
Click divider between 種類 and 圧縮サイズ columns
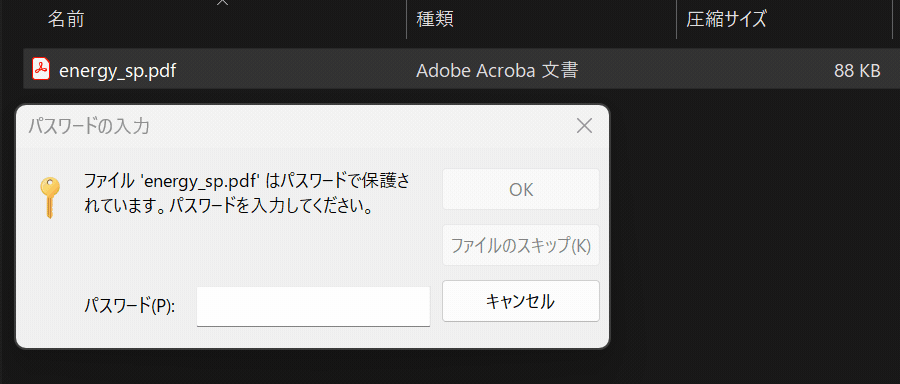pos(677,19)
